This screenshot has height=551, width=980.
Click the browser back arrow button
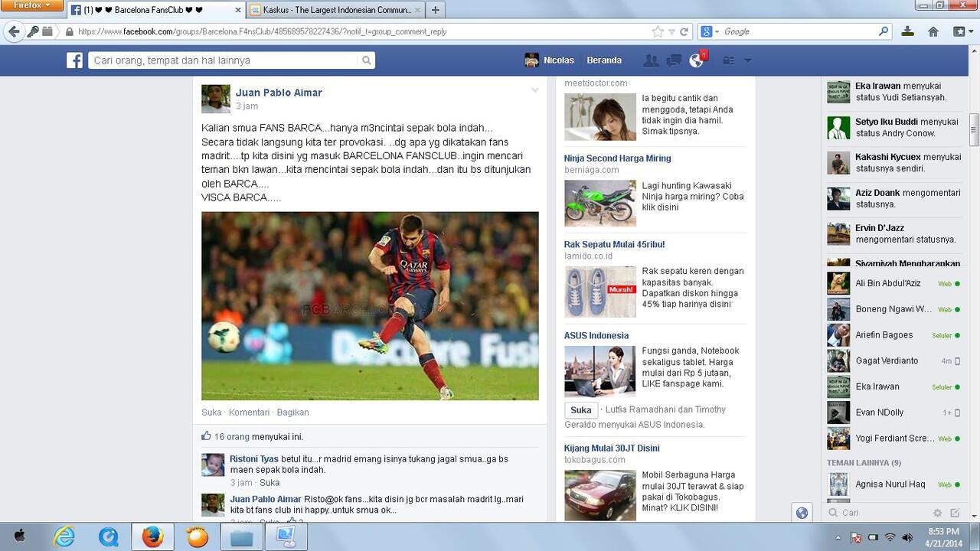tap(14, 31)
